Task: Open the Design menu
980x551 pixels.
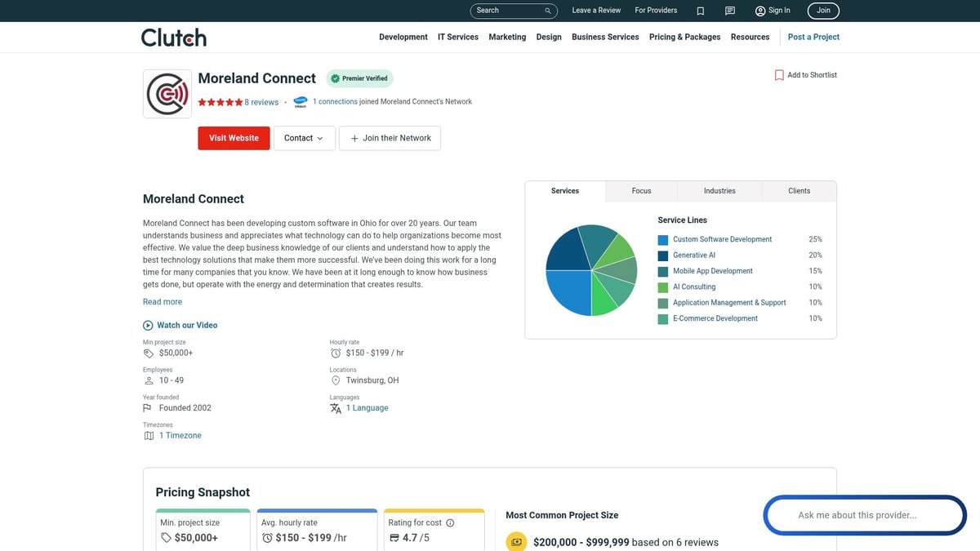Action: [x=549, y=37]
